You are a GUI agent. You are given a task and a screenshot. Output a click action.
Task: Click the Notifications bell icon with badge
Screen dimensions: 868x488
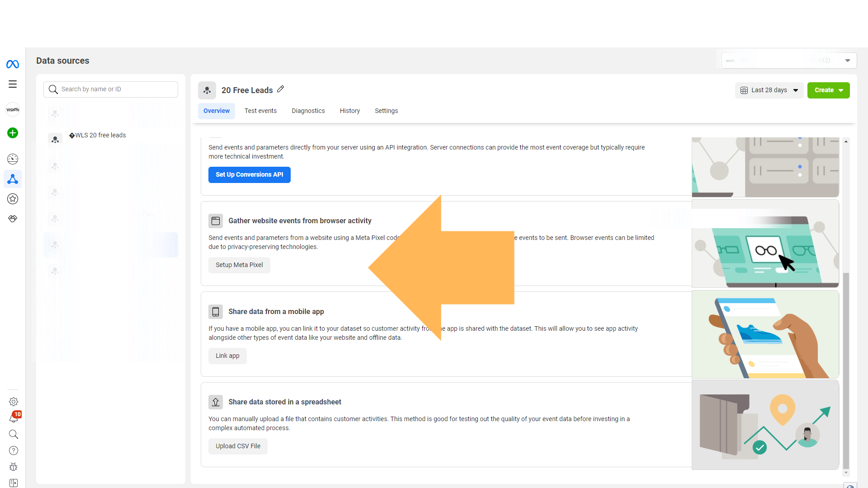click(x=13, y=418)
